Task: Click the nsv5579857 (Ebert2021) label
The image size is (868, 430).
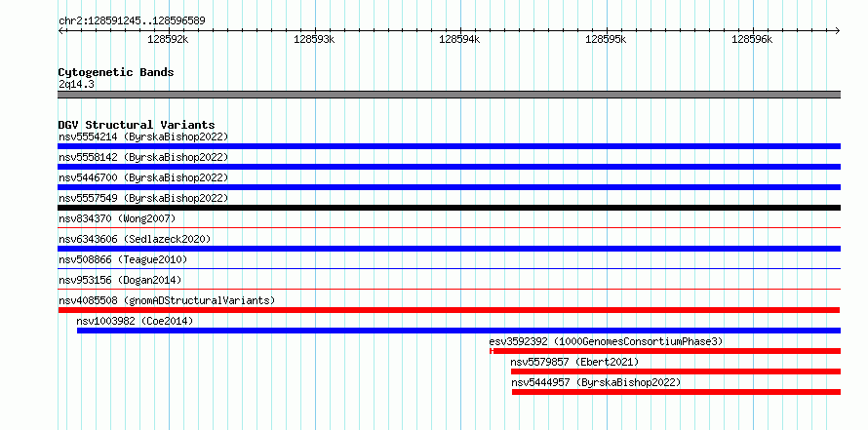Action: tap(574, 362)
